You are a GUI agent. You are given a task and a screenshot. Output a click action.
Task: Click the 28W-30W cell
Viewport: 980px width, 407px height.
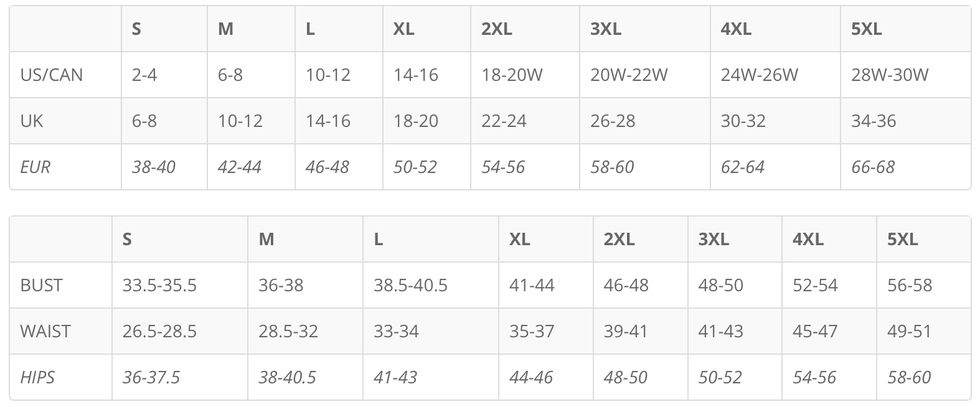[890, 75]
